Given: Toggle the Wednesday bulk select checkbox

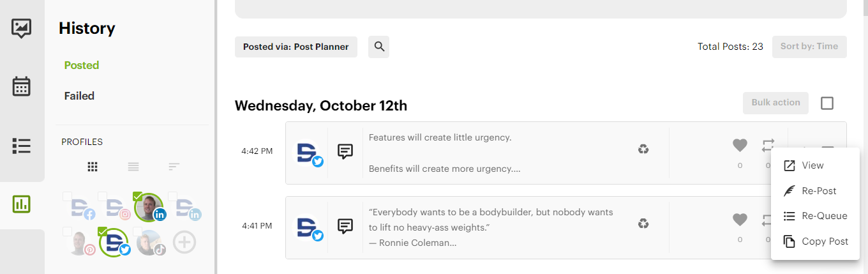Looking at the screenshot, I should tap(827, 103).
